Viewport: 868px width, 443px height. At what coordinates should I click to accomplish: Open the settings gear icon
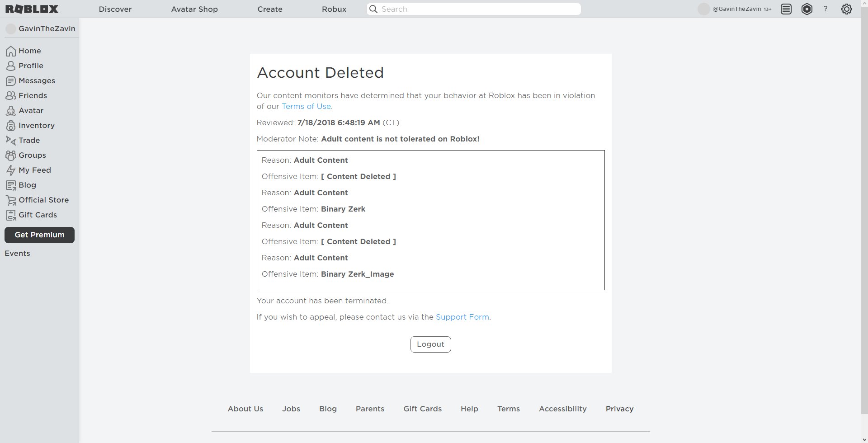846,9
